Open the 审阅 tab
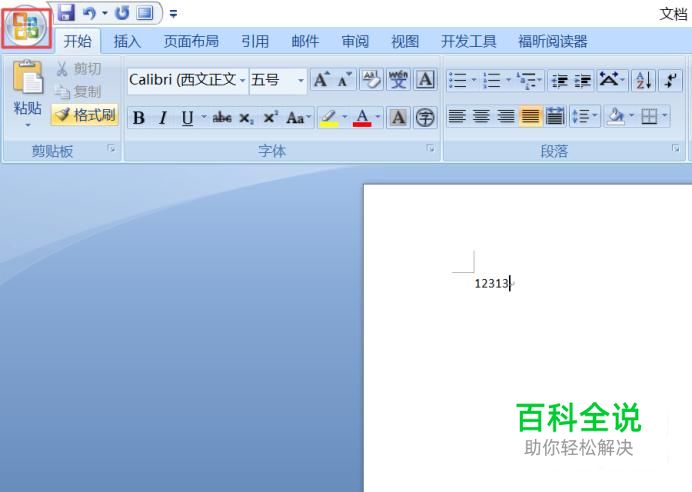 click(x=355, y=41)
